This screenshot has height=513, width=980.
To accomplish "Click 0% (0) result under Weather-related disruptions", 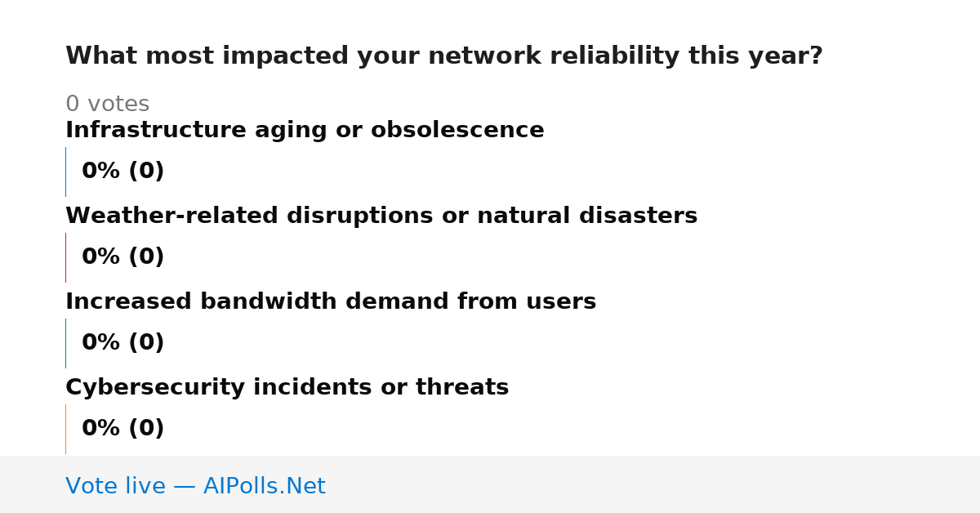I will point(122,257).
